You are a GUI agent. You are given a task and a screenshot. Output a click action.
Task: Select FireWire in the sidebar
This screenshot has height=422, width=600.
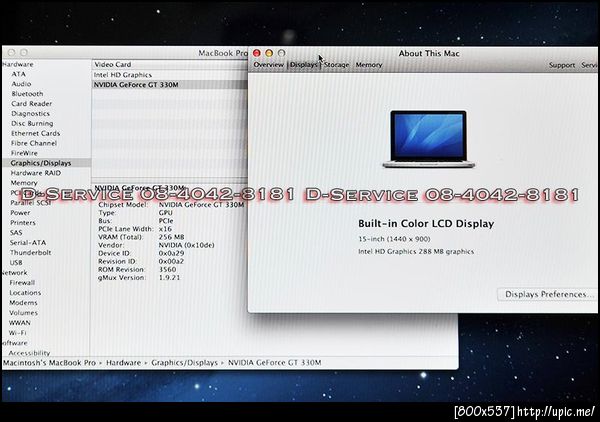coord(24,153)
